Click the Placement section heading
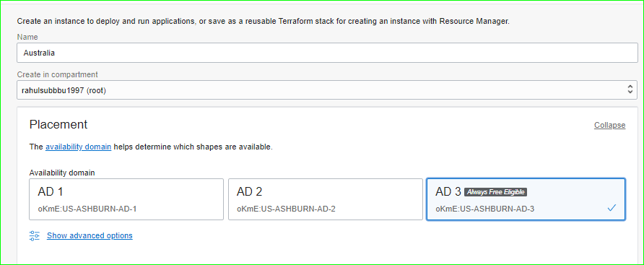 [58, 124]
